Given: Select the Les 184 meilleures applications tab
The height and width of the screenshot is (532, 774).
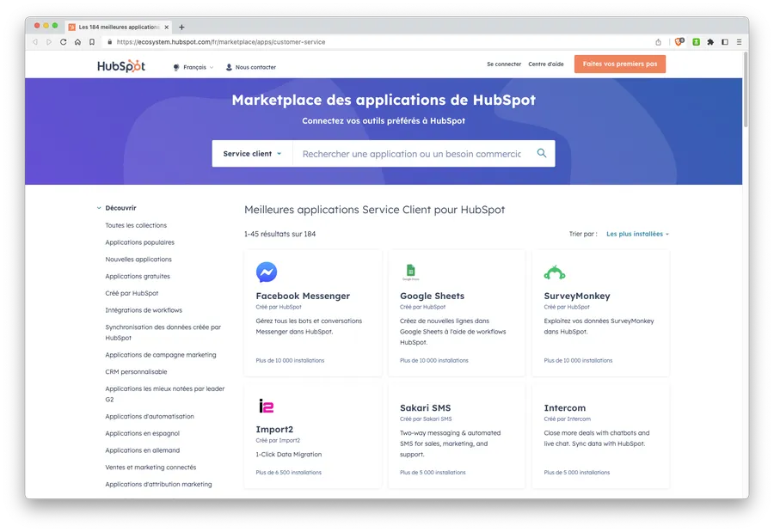Looking at the screenshot, I should (x=119, y=28).
